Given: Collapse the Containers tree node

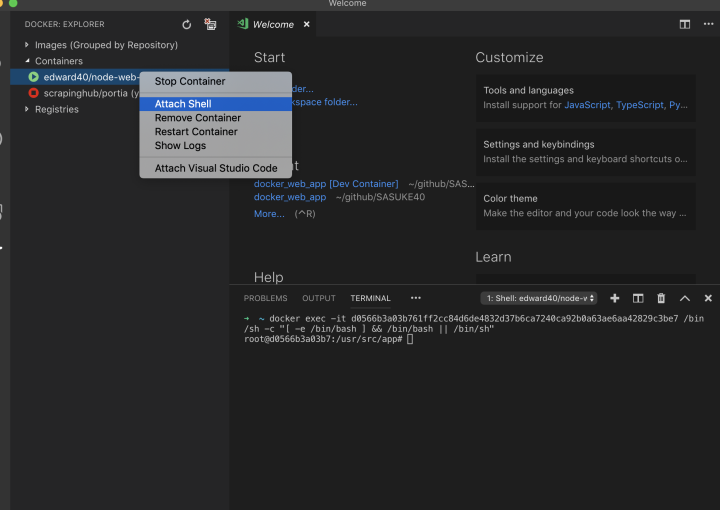Looking at the screenshot, I should 27,61.
